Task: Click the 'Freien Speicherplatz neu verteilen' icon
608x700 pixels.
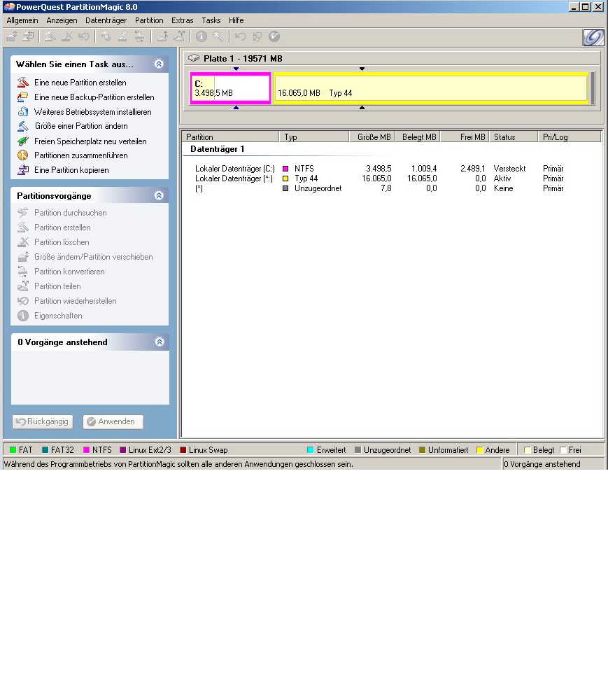Action: pyautogui.click(x=23, y=141)
